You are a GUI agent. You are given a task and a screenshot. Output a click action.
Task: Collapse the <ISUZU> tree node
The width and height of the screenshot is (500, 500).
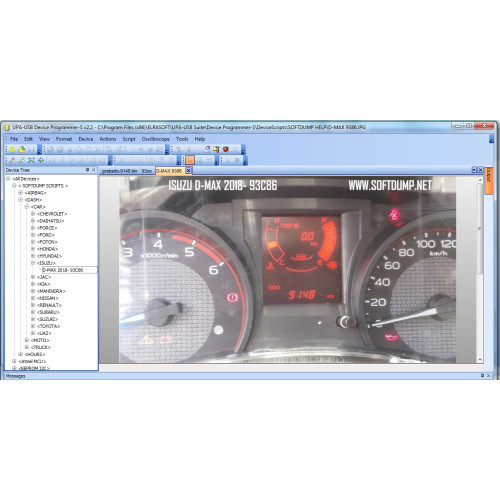(x=33, y=263)
